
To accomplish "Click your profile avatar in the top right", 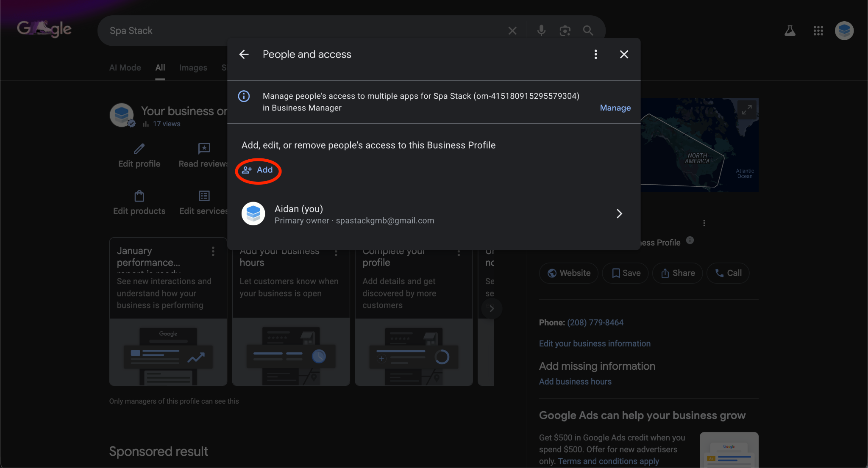I will click(844, 30).
